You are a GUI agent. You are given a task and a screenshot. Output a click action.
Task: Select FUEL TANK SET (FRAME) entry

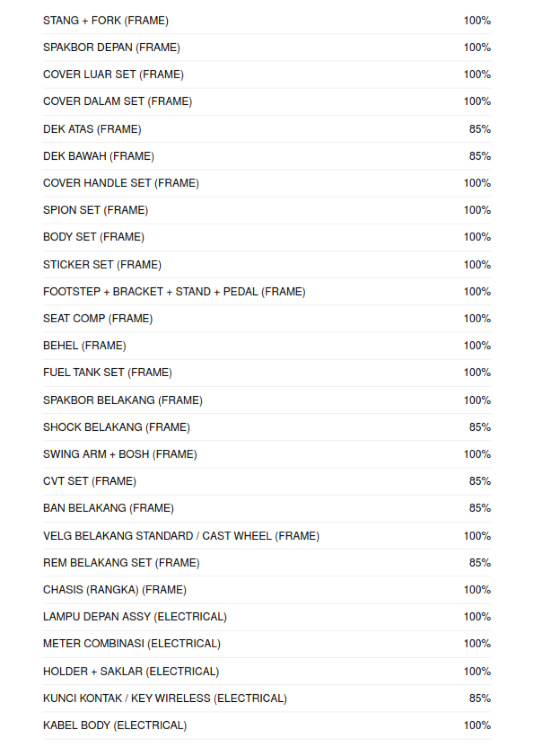(107, 373)
